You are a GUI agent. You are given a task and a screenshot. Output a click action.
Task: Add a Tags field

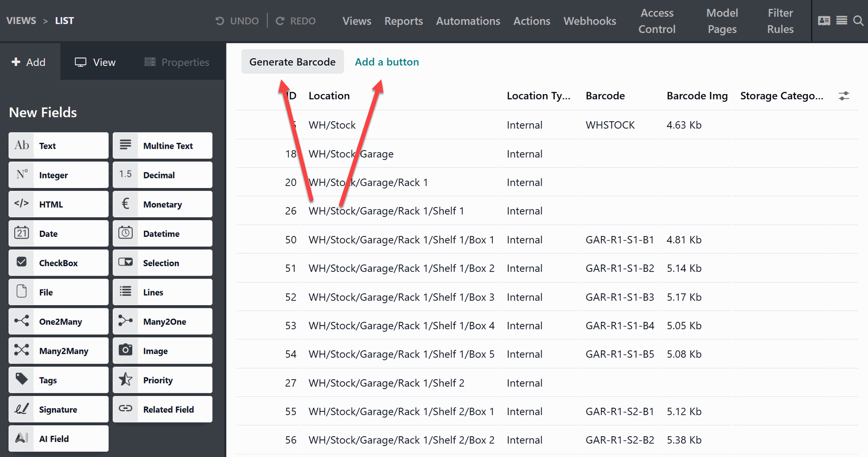click(x=58, y=380)
